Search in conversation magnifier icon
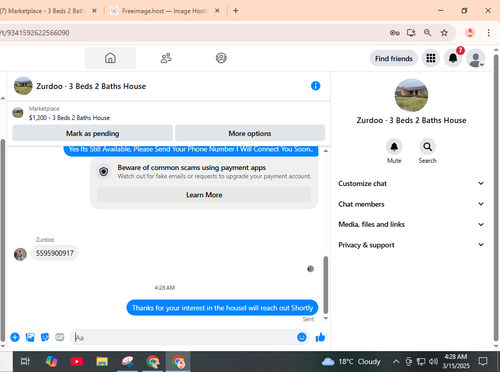500x372 pixels. point(427,147)
